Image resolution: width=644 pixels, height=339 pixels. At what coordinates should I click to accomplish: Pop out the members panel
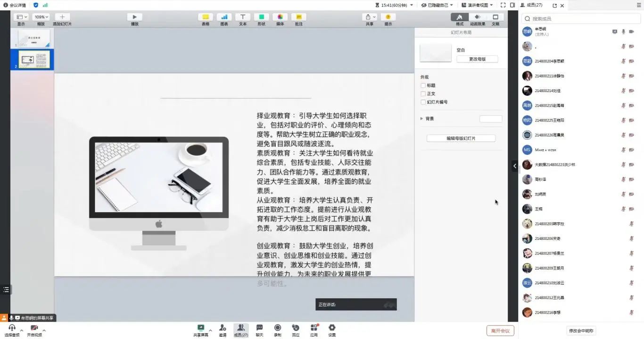pyautogui.click(x=554, y=5)
